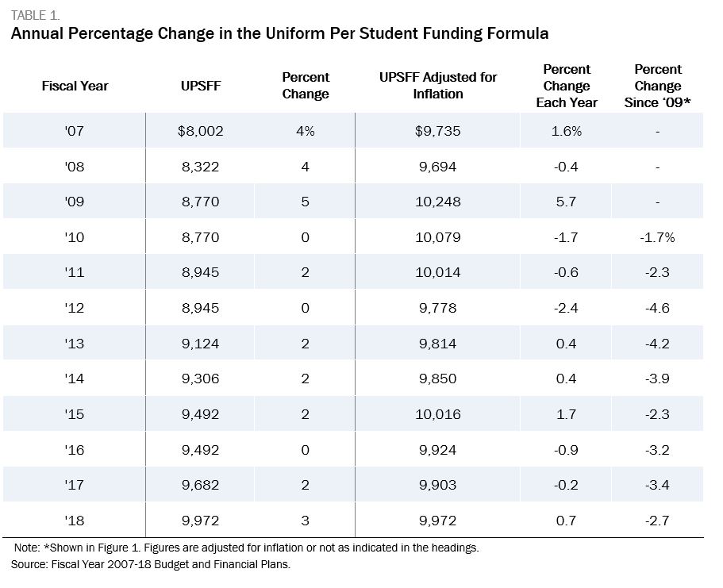This screenshot has height=588, width=723.
Task: Select the UPSFF column header
Action: (201, 86)
